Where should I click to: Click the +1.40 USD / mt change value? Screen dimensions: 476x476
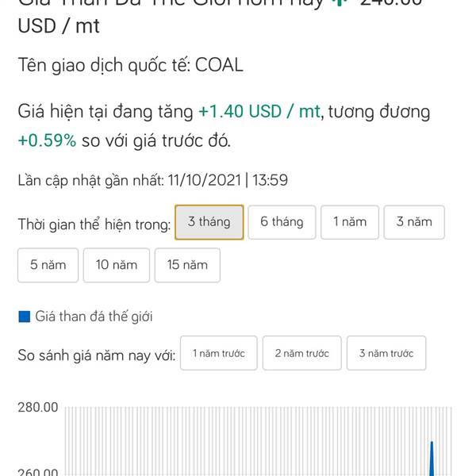[x=259, y=112]
